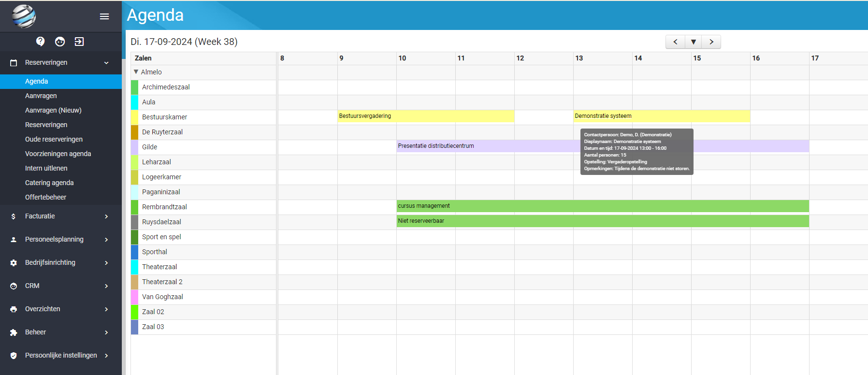Viewport: 868px width, 375px height.
Task: Select the Leharzaal room row
Action: pyautogui.click(x=203, y=162)
